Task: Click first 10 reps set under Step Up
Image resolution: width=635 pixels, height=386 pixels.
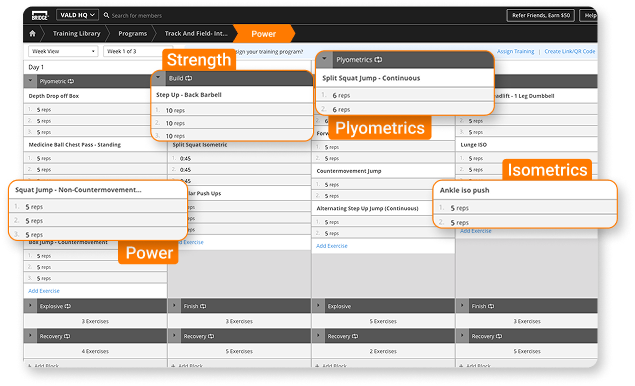Action: tap(232, 110)
